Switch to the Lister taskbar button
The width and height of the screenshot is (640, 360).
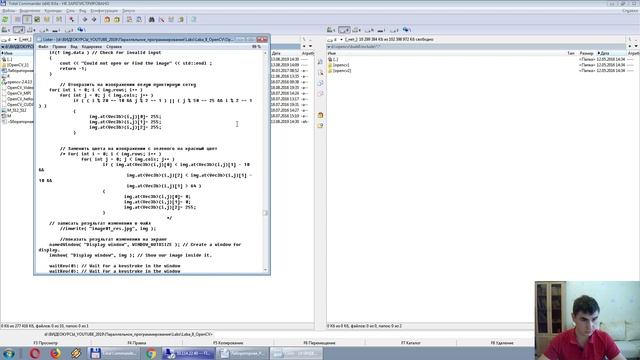coord(296,353)
